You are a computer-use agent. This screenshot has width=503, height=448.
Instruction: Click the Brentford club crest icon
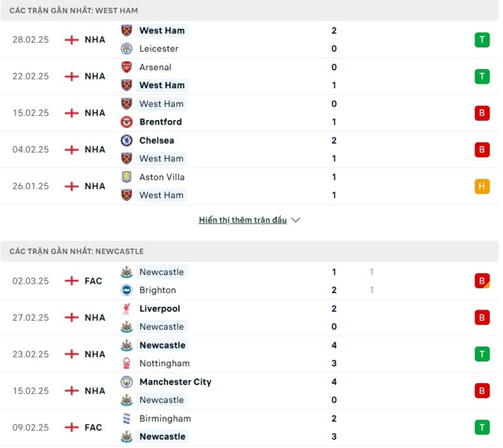(127, 122)
